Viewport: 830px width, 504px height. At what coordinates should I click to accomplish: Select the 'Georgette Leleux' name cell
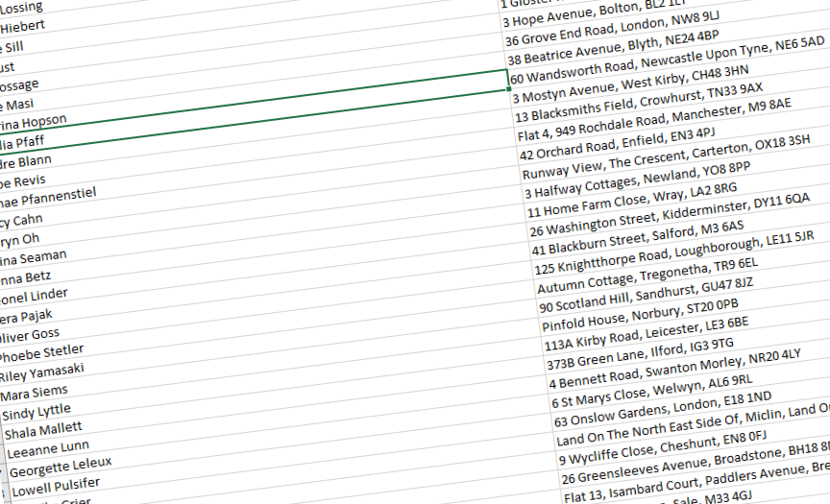[x=61, y=468]
